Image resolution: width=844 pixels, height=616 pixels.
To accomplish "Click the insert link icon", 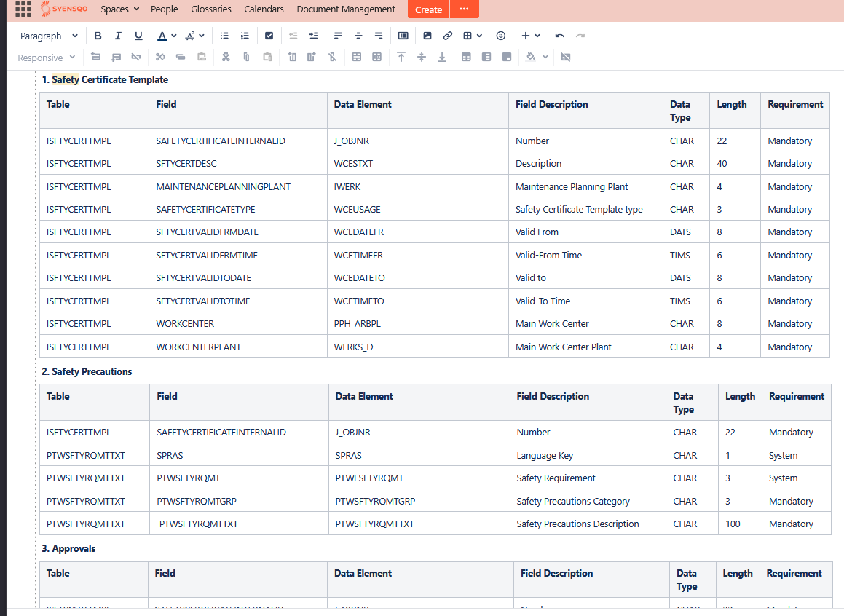I will [x=448, y=36].
